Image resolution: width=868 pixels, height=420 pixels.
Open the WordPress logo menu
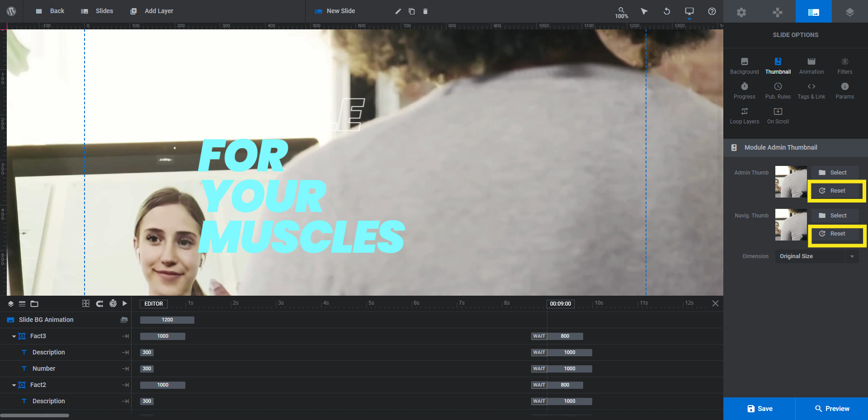pos(11,11)
